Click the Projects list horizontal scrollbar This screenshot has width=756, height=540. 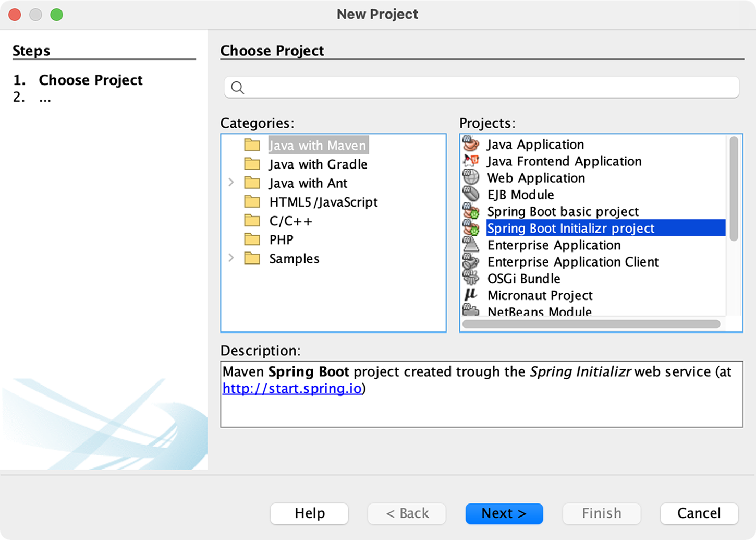591,324
